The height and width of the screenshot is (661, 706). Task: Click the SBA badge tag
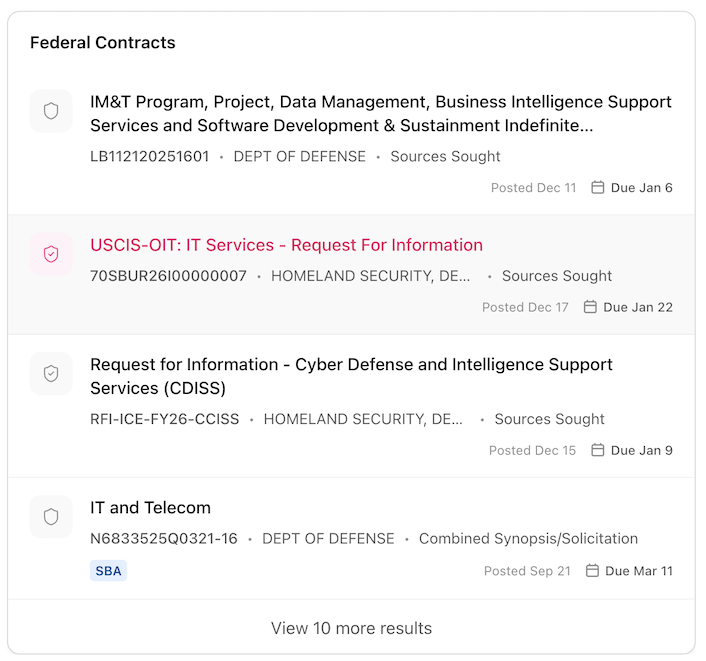click(108, 571)
